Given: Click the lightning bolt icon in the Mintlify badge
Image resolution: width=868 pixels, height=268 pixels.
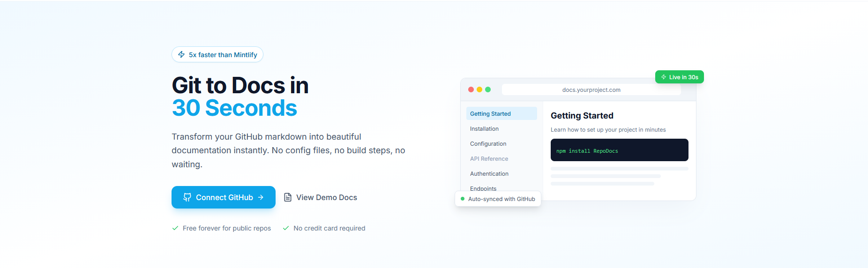Looking at the screenshot, I should 181,55.
